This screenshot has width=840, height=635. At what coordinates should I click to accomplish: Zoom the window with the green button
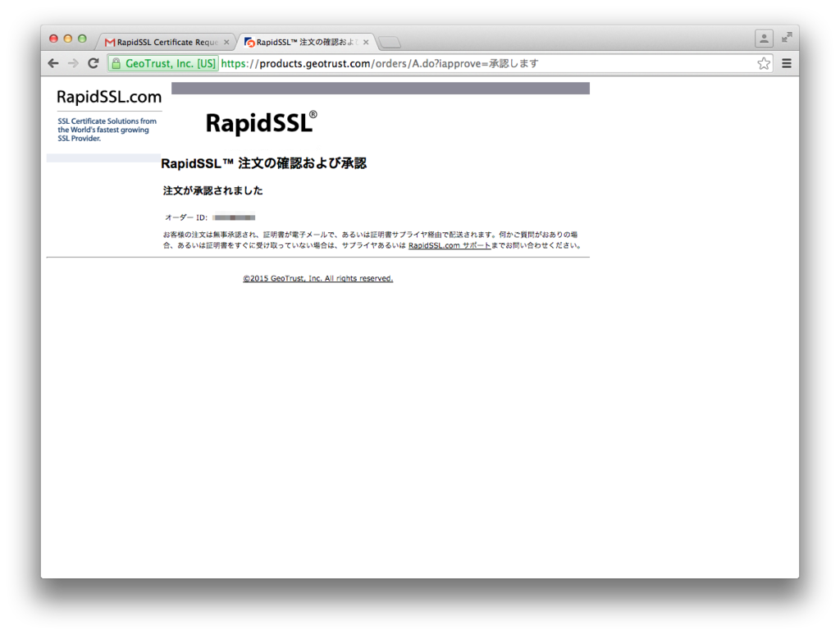(82, 39)
